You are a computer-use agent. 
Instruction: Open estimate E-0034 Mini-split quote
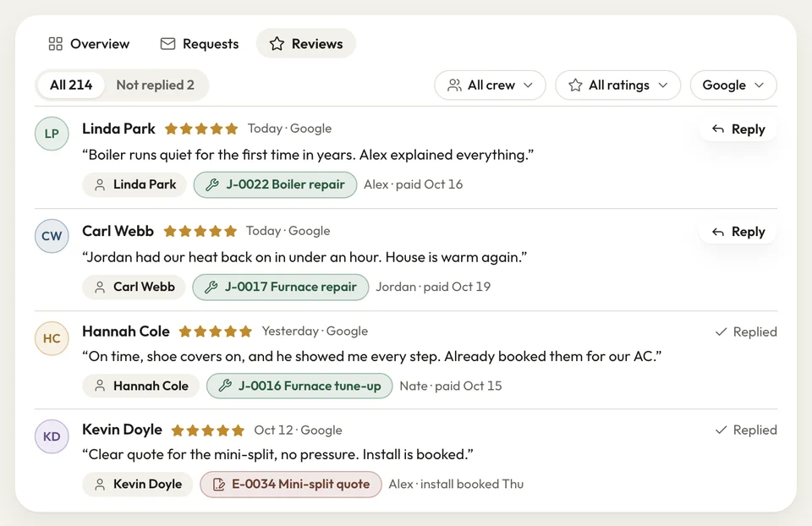291,484
